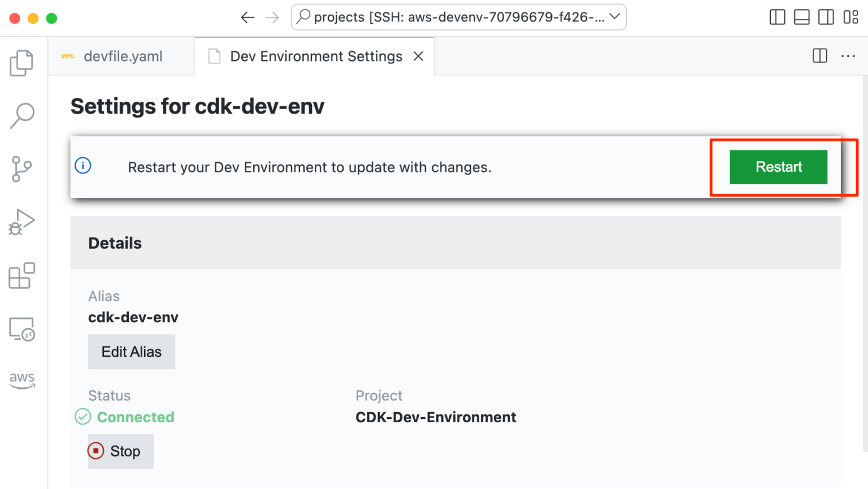
Task: Open the AWS Toolkit panel
Action: tap(21, 380)
